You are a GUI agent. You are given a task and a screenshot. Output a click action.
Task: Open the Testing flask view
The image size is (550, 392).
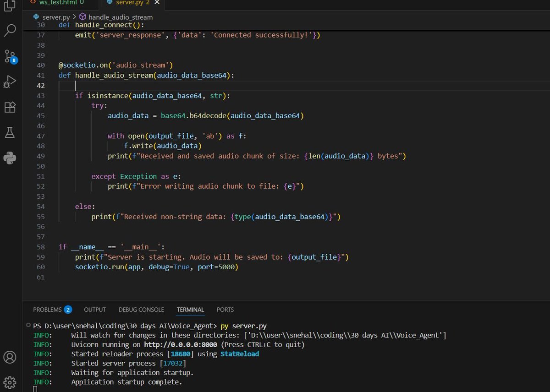pyautogui.click(x=10, y=133)
